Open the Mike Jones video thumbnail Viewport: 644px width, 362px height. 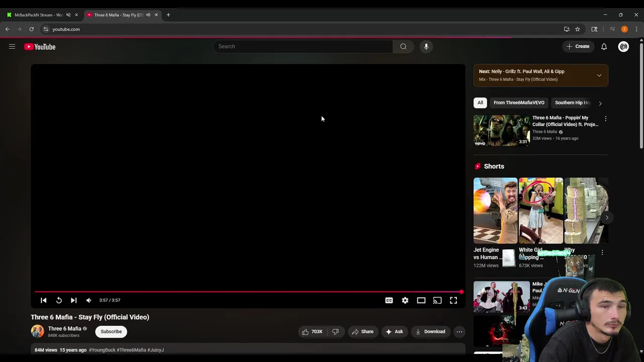[501, 297]
